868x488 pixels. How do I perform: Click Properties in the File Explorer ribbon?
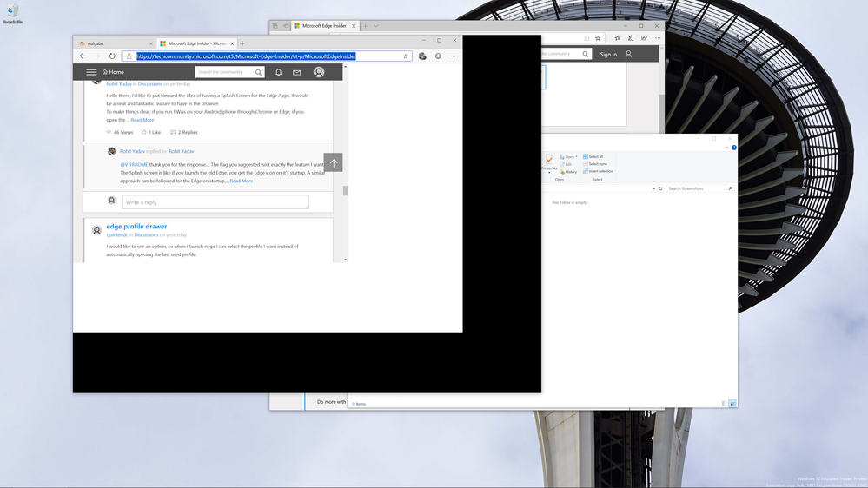tap(549, 162)
